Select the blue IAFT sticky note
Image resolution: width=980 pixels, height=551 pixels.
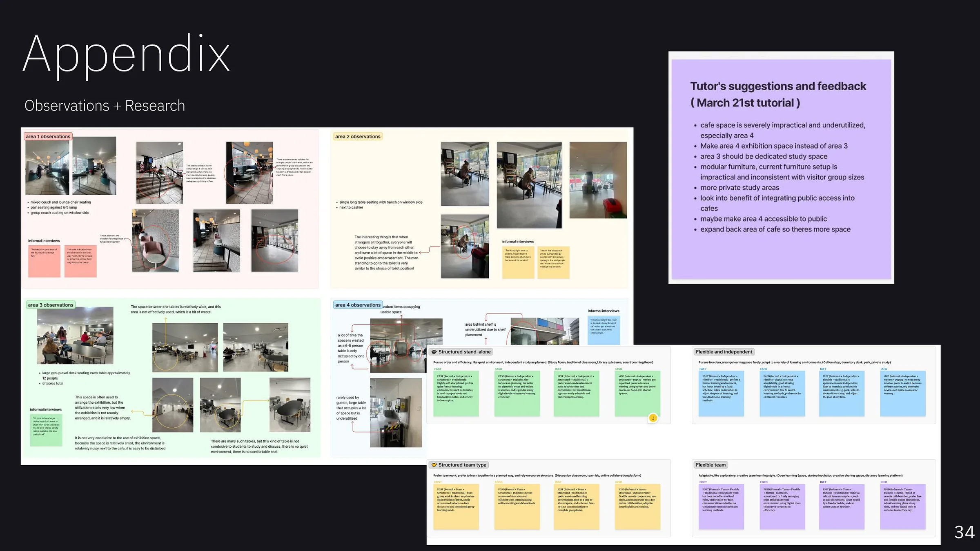pyautogui.click(x=842, y=393)
